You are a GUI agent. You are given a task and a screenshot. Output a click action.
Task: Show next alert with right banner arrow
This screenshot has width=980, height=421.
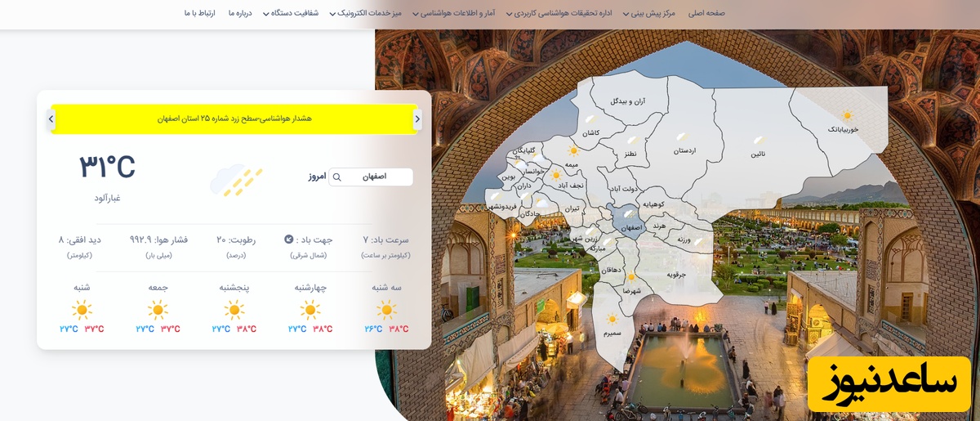tap(417, 119)
